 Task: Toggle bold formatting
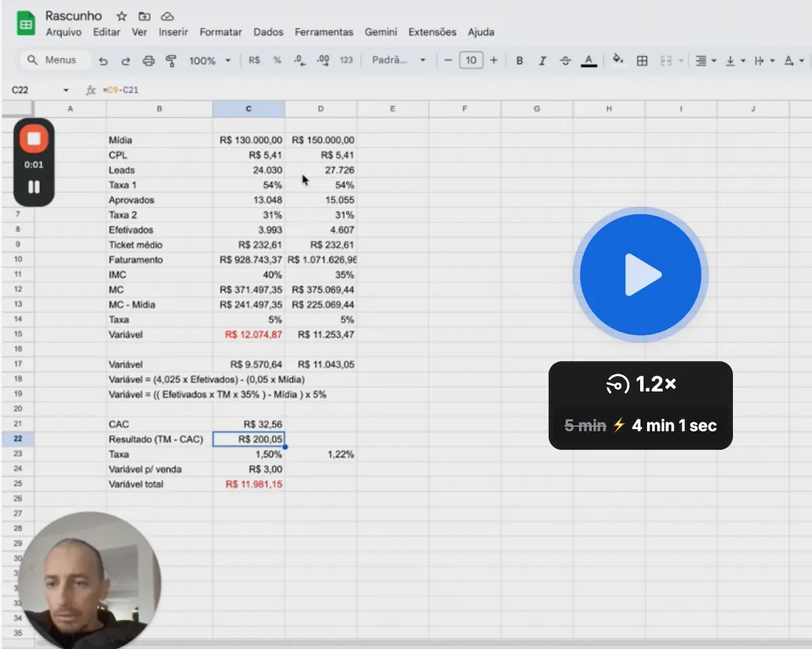point(520,60)
